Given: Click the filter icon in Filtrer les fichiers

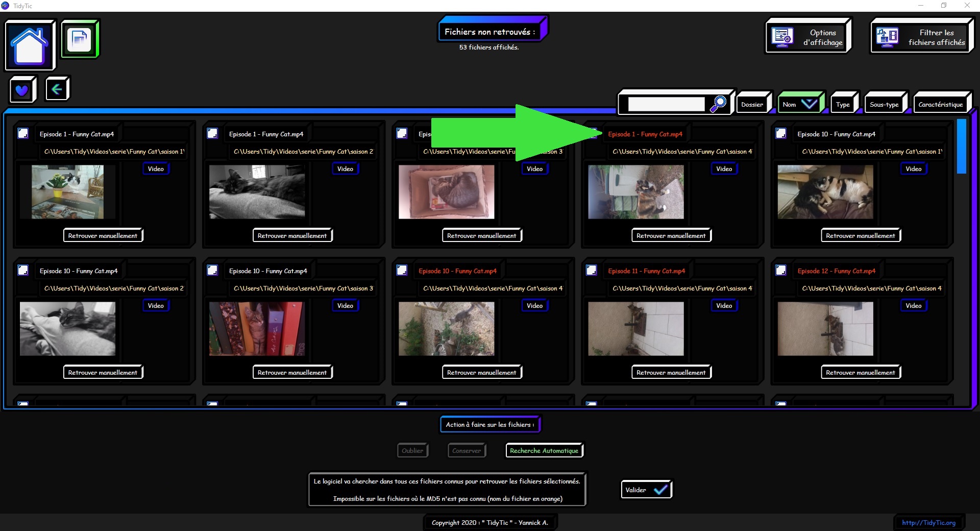Looking at the screenshot, I should pyautogui.click(x=887, y=37).
